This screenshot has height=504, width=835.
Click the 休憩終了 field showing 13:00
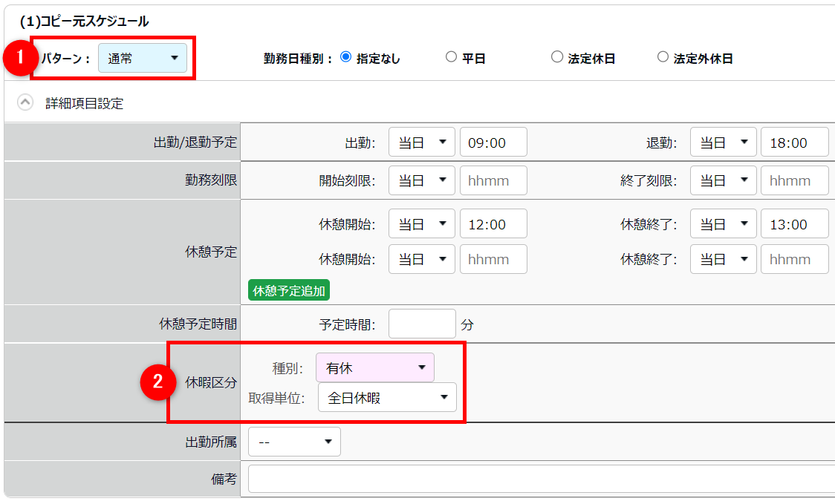[794, 224]
